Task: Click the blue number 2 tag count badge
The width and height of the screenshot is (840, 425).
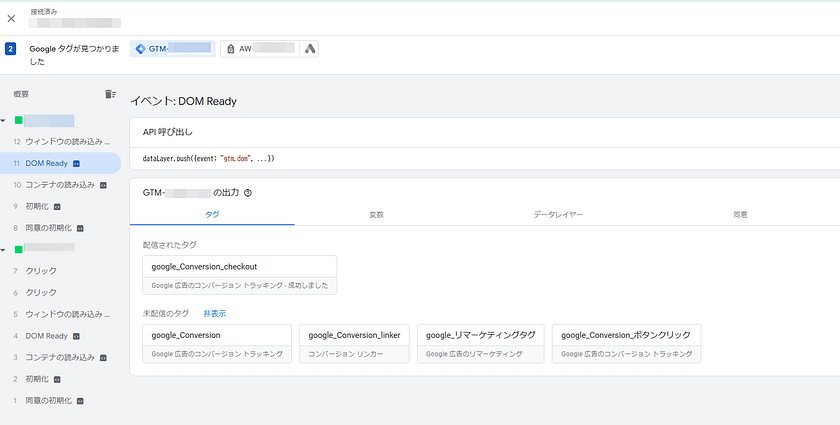Action: point(11,48)
